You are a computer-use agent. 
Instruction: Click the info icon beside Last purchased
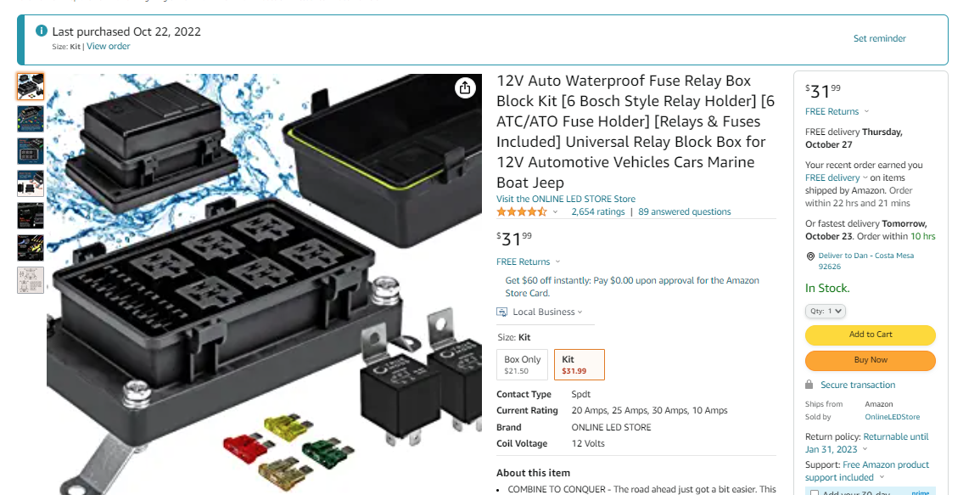[x=42, y=31]
